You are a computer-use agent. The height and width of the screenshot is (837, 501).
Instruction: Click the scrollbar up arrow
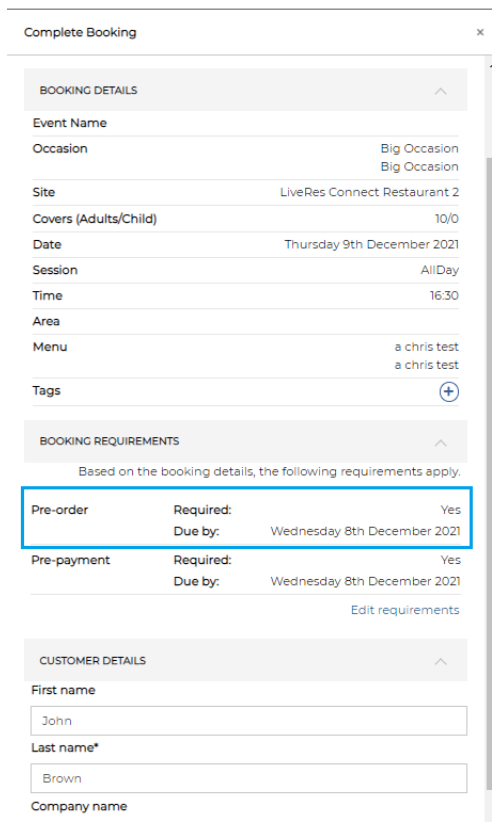point(490,66)
